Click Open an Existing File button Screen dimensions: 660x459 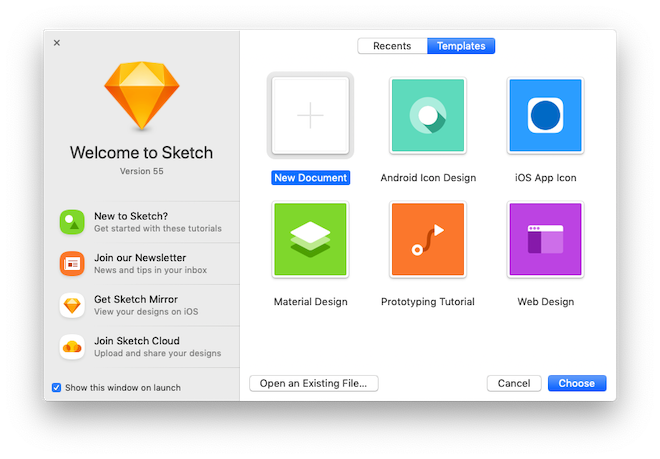314,383
